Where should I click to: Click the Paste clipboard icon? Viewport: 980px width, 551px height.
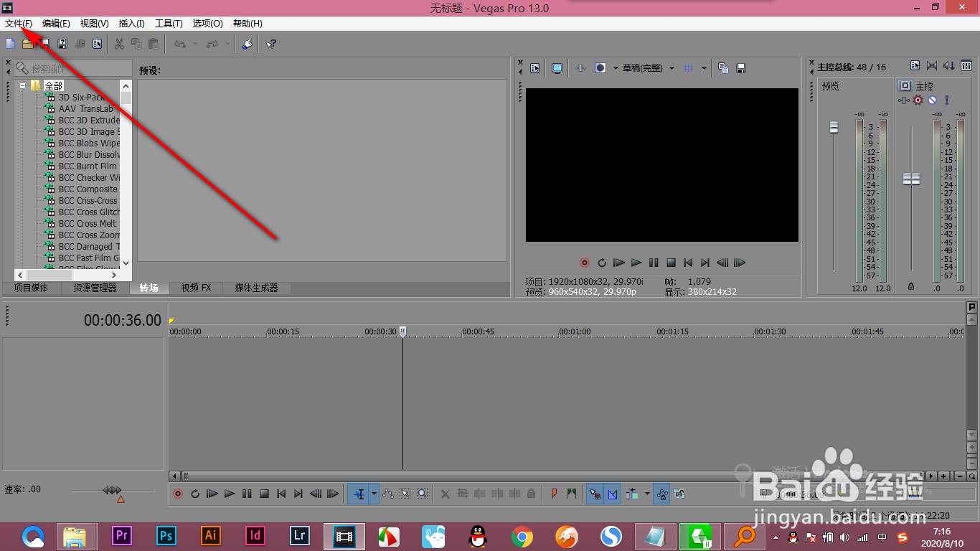point(154,44)
